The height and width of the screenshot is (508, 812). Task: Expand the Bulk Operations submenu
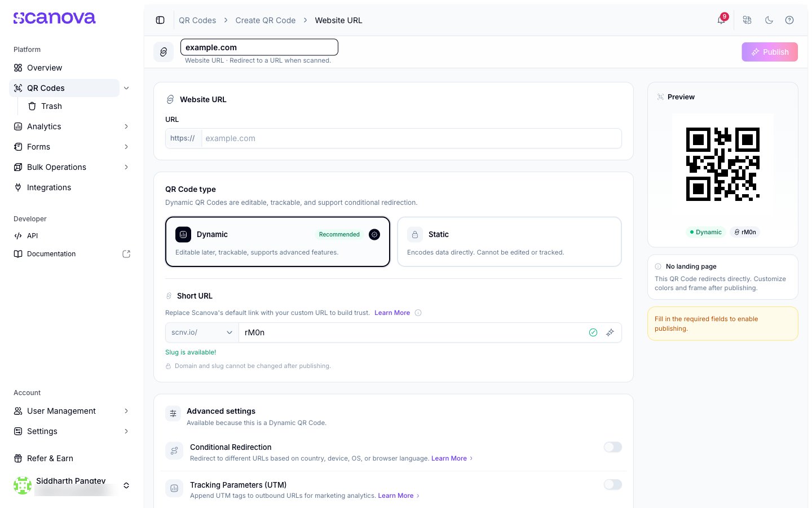point(126,167)
